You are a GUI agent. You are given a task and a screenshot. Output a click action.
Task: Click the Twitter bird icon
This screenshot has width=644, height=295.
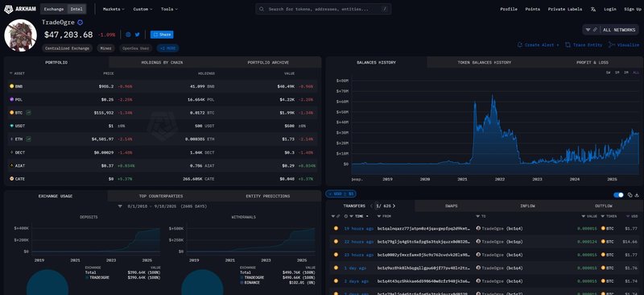click(137, 35)
